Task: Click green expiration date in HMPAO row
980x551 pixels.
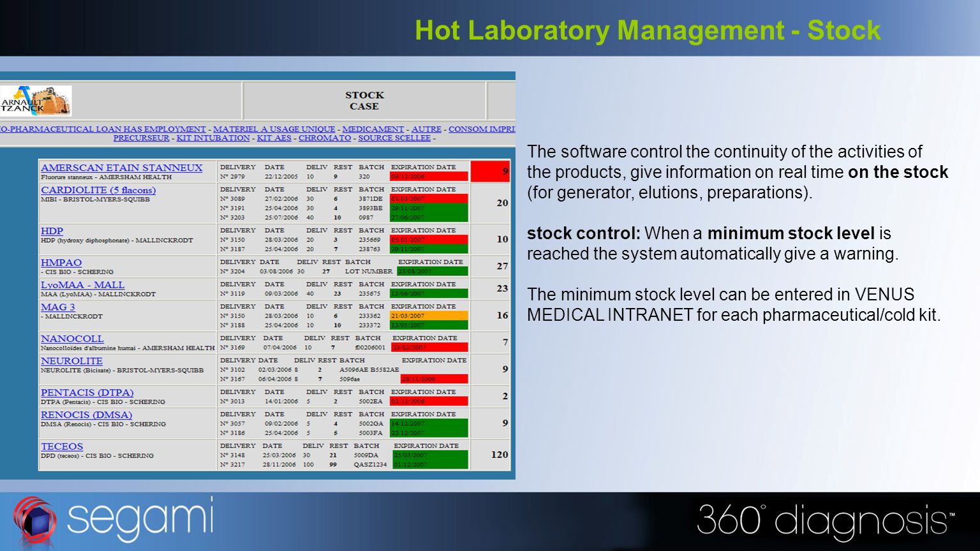Action: [x=432, y=271]
